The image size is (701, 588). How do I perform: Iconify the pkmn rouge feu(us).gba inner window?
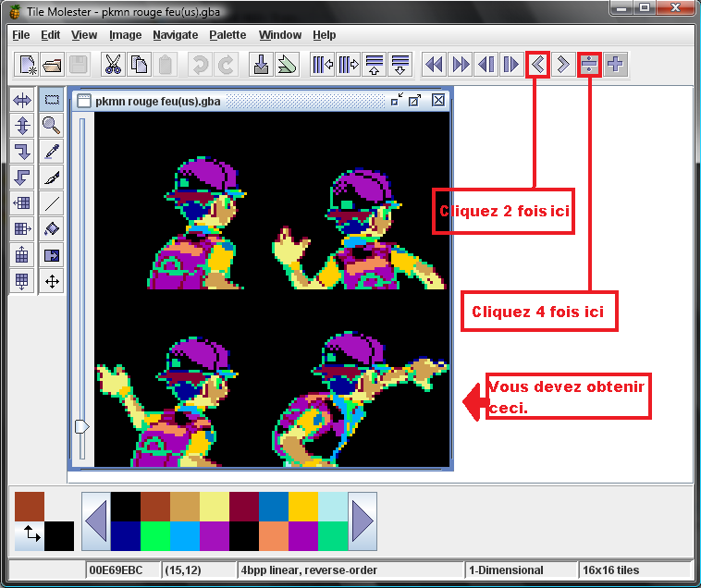tap(397, 100)
